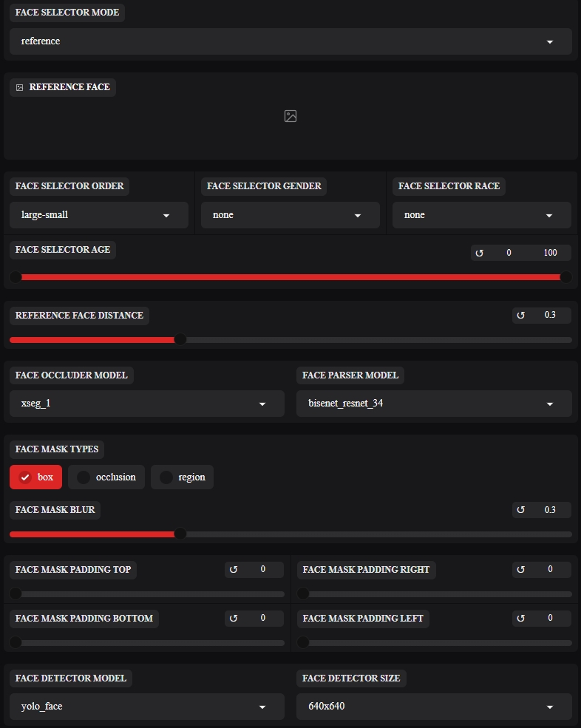Open the Face Selector Race dropdown

[482, 215]
